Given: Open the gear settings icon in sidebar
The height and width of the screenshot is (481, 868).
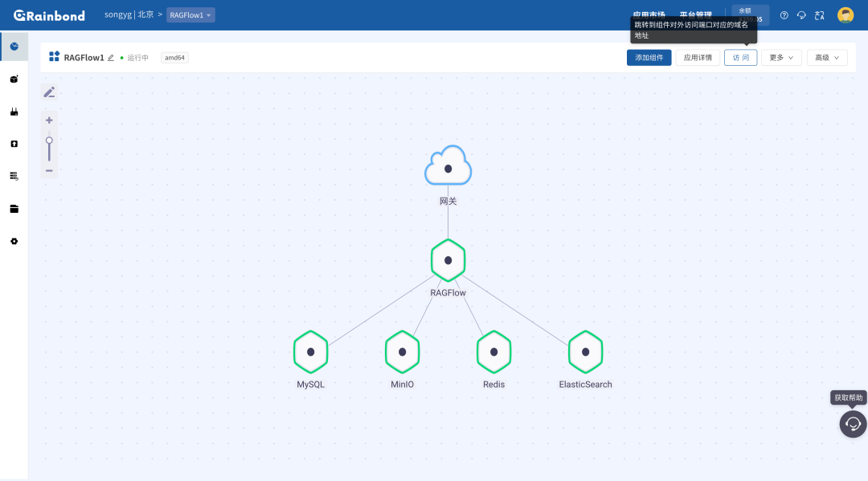Looking at the screenshot, I should 14,241.
